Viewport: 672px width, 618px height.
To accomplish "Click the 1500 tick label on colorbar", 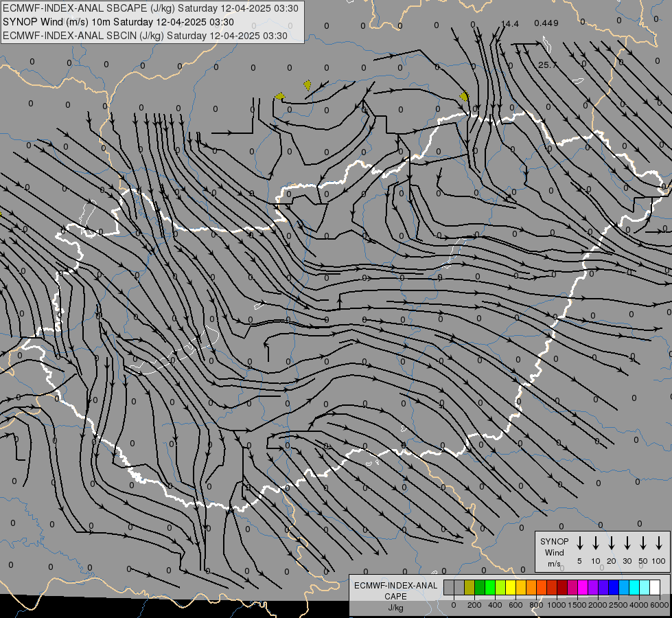I will click(577, 605).
